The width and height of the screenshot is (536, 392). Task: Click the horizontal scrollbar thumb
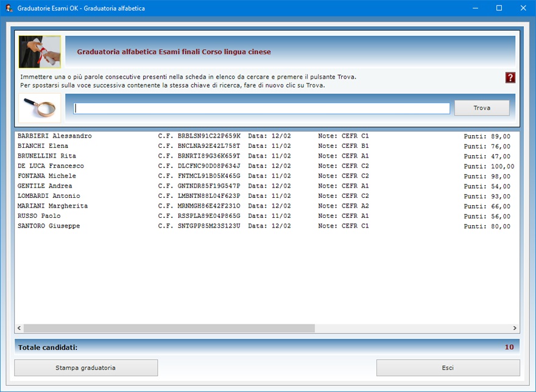tap(169, 328)
